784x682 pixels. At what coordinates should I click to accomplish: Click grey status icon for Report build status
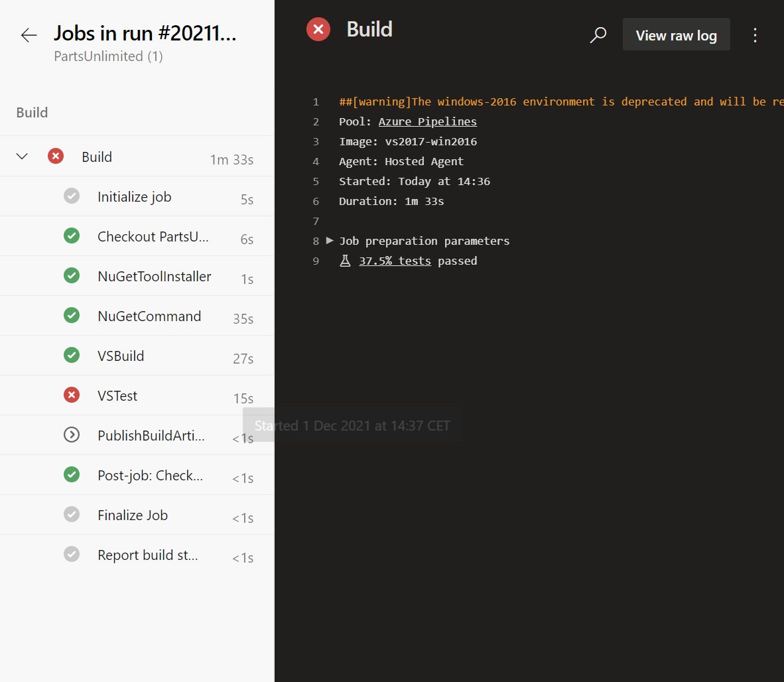pyautogui.click(x=72, y=554)
